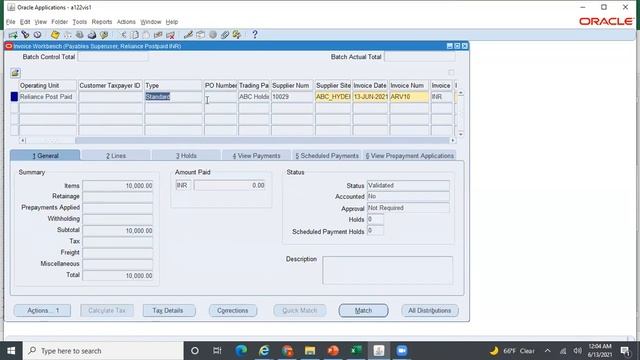Viewport: 640px width, 360px height.
Task: Click Switch Responsibilities toolbar icon
Action: coord(80,35)
